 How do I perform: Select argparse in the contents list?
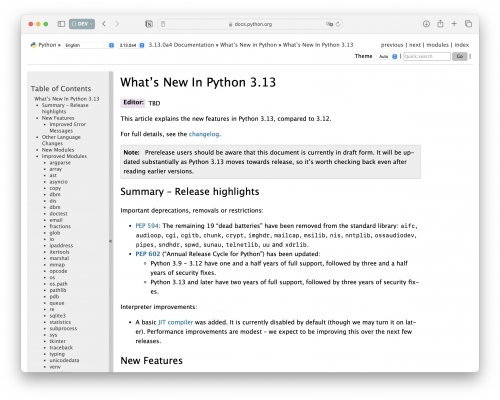point(60,163)
